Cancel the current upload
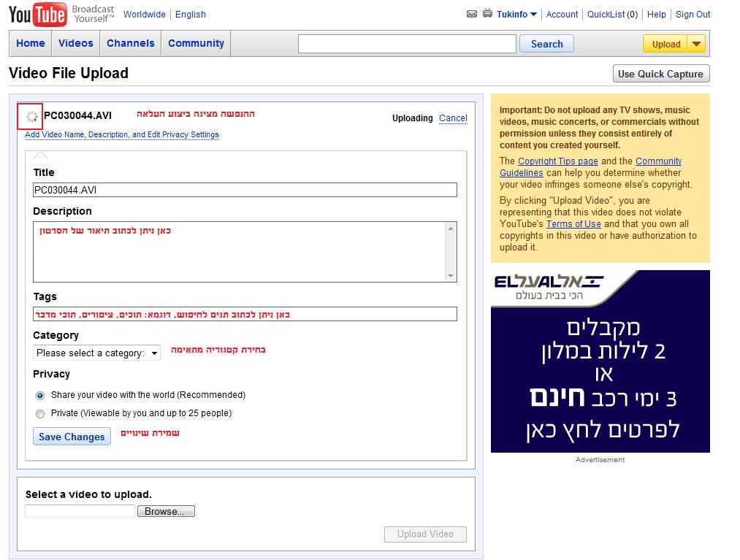The image size is (740, 560). pyautogui.click(x=453, y=118)
